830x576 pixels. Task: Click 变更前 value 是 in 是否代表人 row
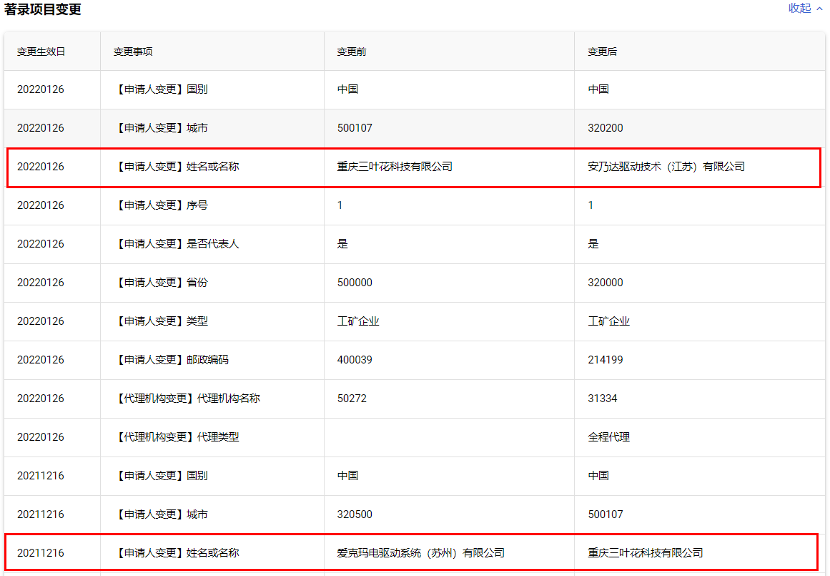(x=342, y=244)
